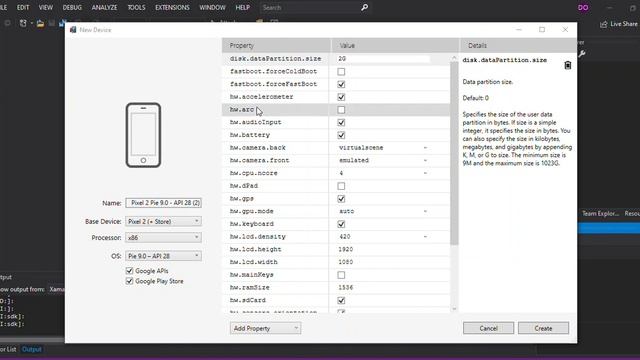Disable the hw.gps checkbox
This screenshot has height=360, width=640.
(341, 199)
